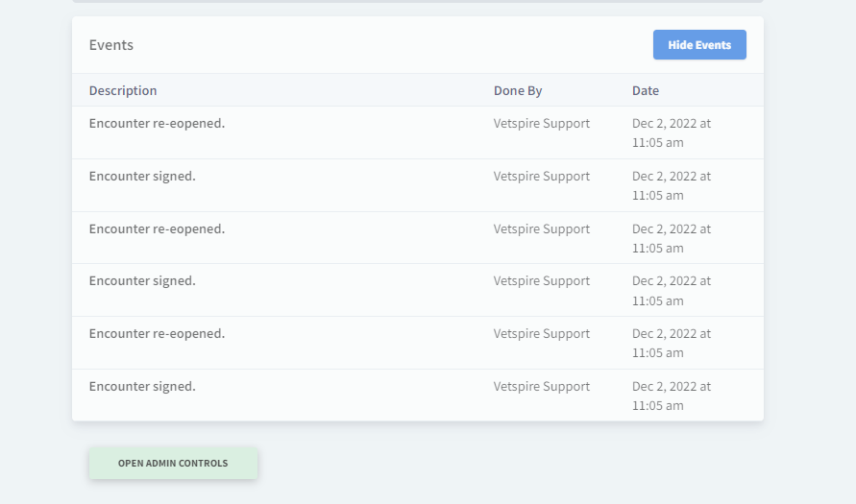856x504 pixels.
Task: Click the Hide Events button
Action: tap(698, 45)
